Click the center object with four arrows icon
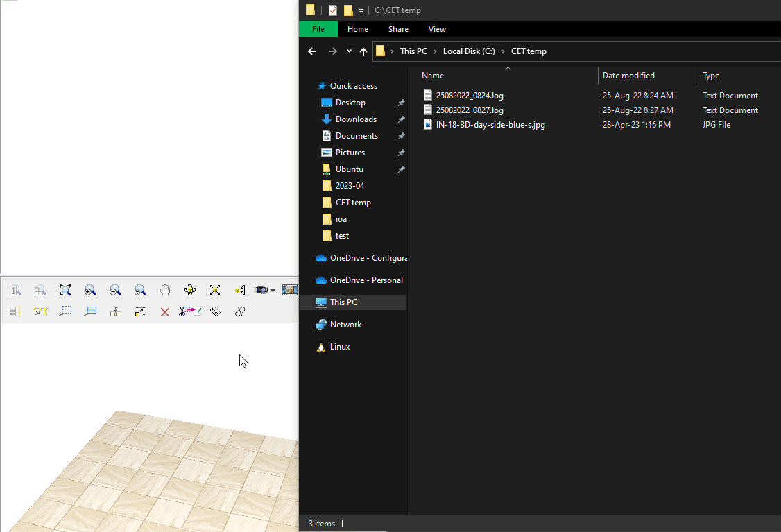 (215, 290)
